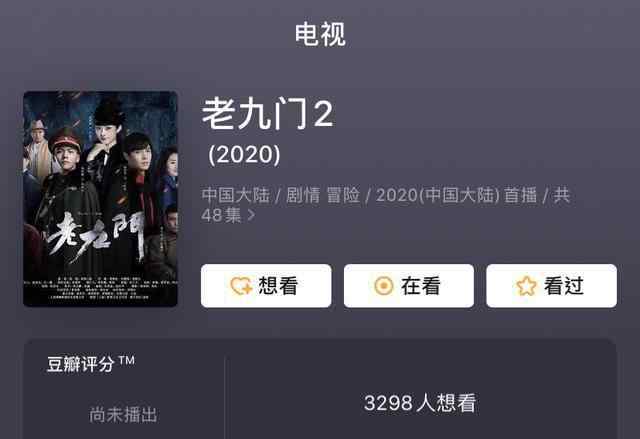Click the 剧情 冒险 genre text

tap(322, 195)
